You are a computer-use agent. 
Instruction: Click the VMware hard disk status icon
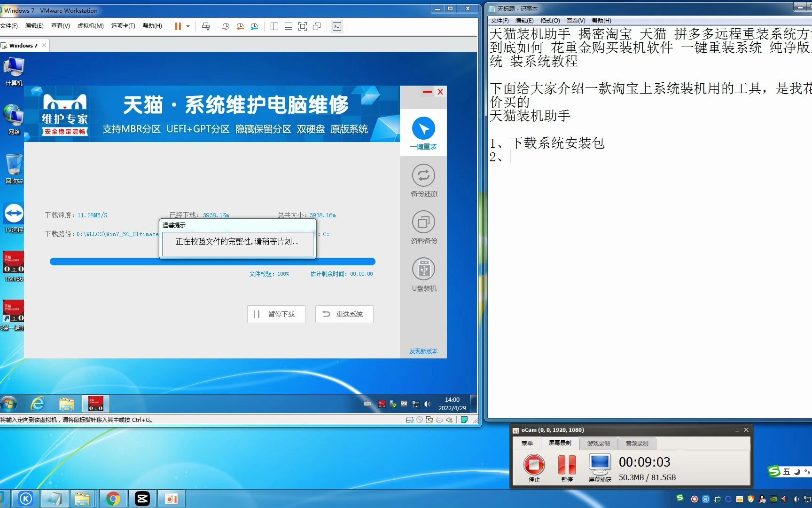[410, 420]
